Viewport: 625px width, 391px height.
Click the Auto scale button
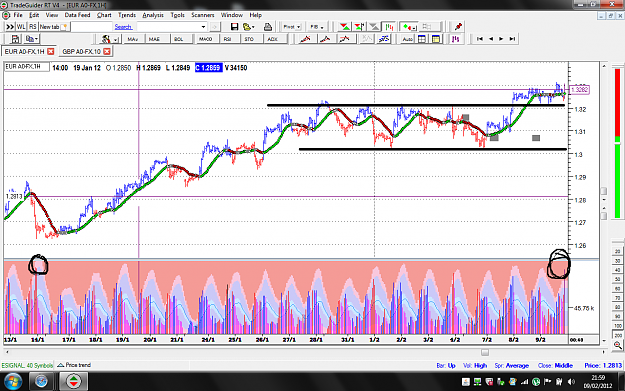[407, 39]
